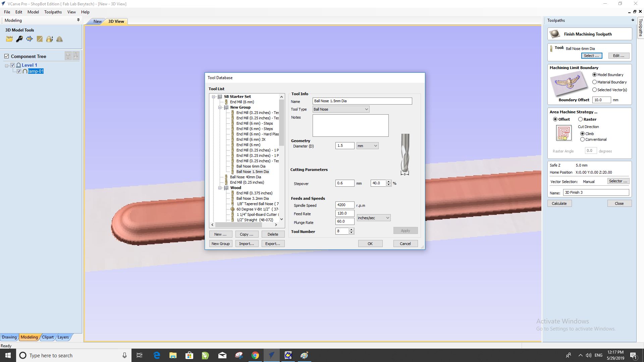Click the Copy button in Tool Database

(x=247, y=234)
